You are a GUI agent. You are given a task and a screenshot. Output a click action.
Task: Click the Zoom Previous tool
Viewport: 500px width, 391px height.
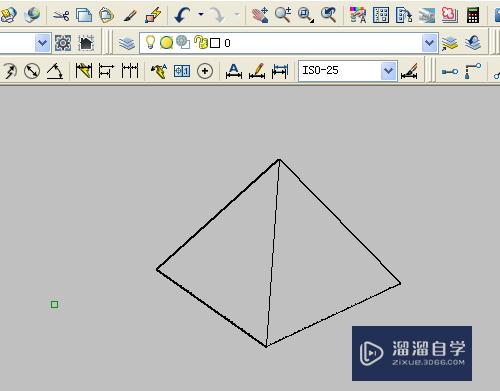coord(328,15)
